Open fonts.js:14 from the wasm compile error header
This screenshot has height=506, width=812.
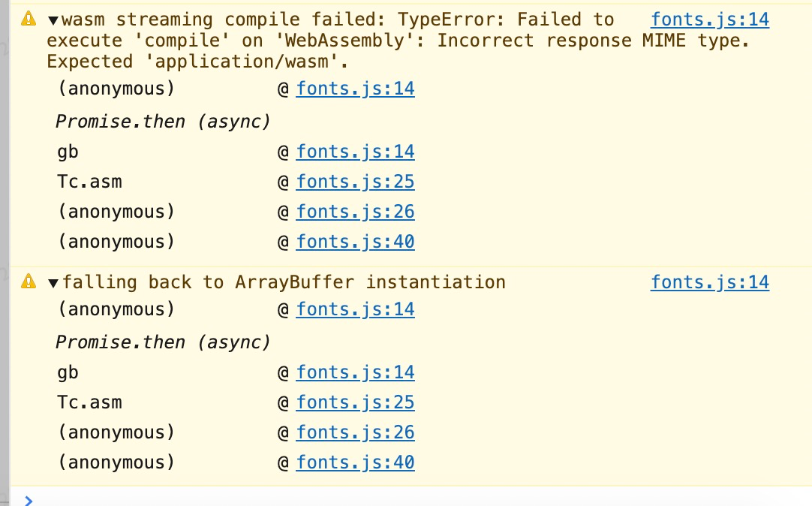click(709, 19)
